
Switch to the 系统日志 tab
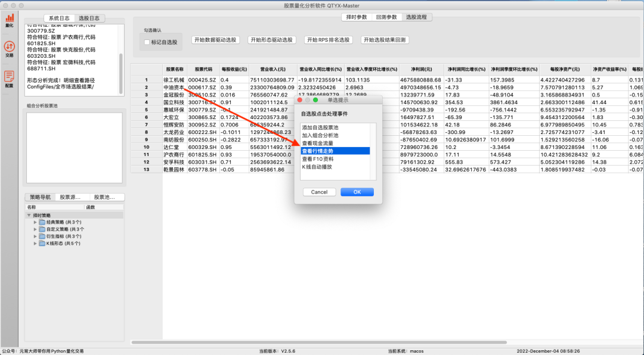(59, 18)
